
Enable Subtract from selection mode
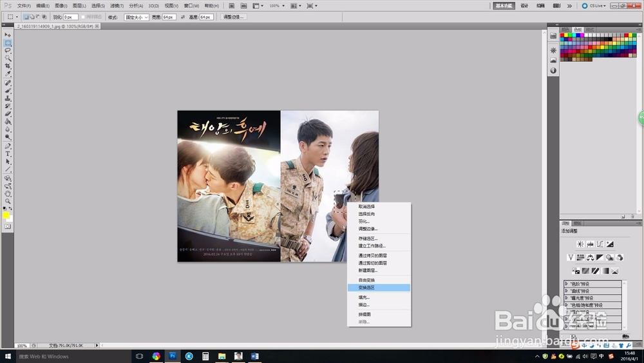click(38, 17)
